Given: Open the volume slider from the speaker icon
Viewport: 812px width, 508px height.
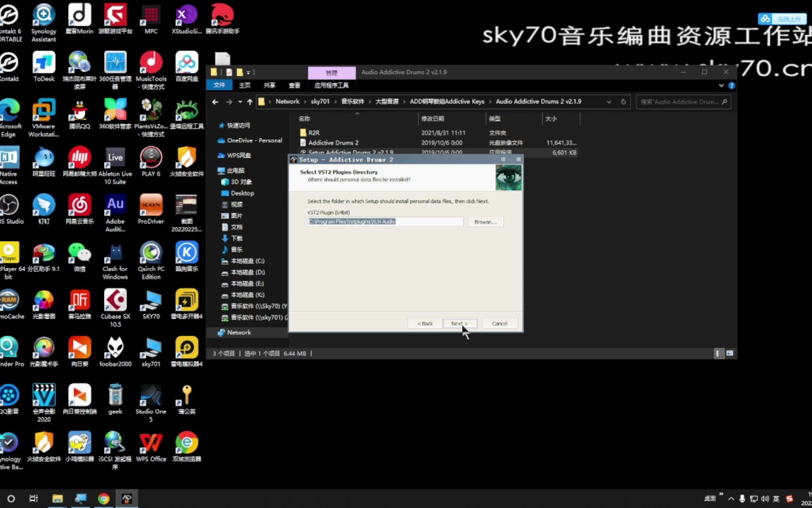Looking at the screenshot, I should [765, 498].
